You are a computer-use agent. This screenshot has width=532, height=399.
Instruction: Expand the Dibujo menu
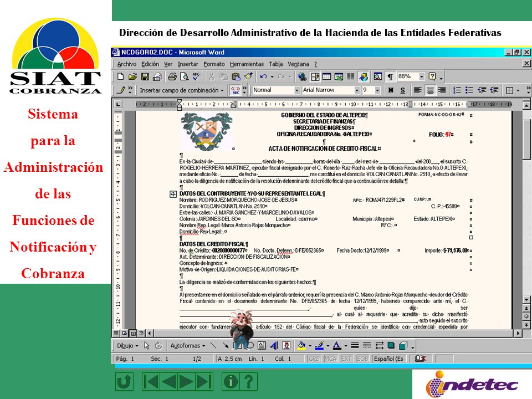coord(127,346)
